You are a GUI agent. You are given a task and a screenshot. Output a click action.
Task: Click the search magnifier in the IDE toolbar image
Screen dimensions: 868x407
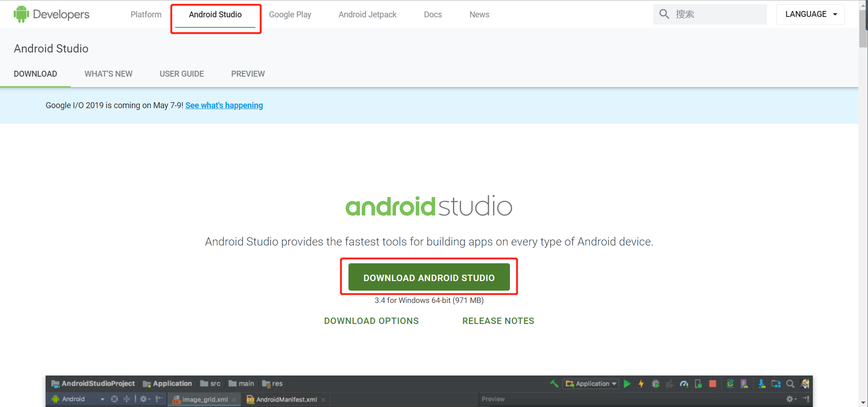[790, 384]
